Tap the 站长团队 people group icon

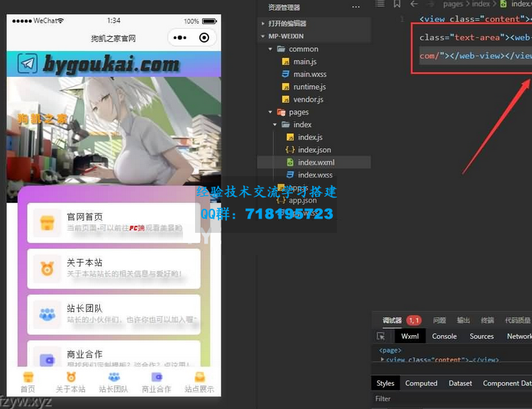[47, 315]
